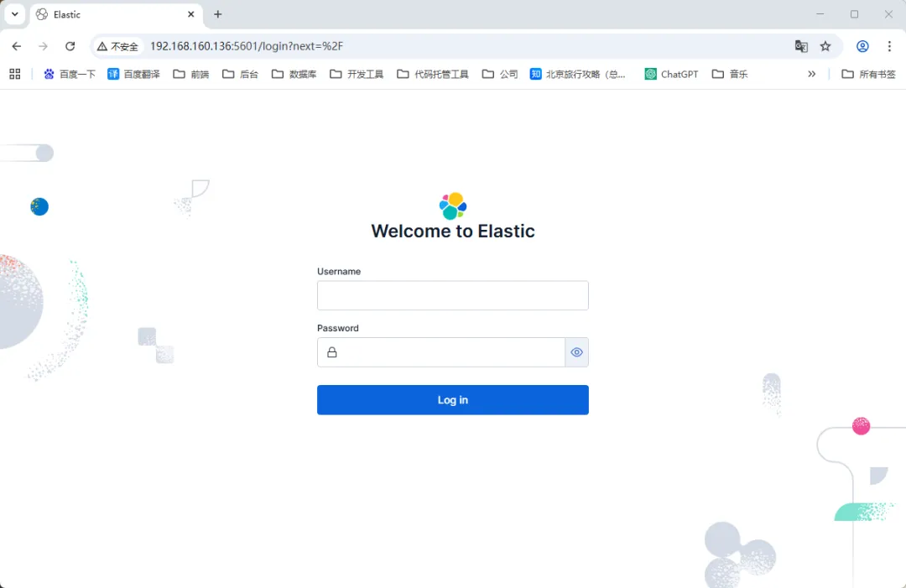Click the Username input field
The width and height of the screenshot is (906, 588).
452,295
